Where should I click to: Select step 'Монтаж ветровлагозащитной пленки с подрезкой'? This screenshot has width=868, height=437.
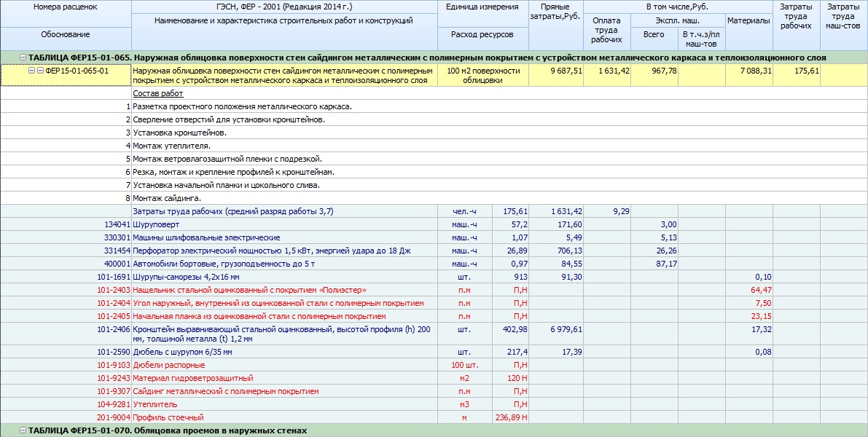[x=227, y=159]
